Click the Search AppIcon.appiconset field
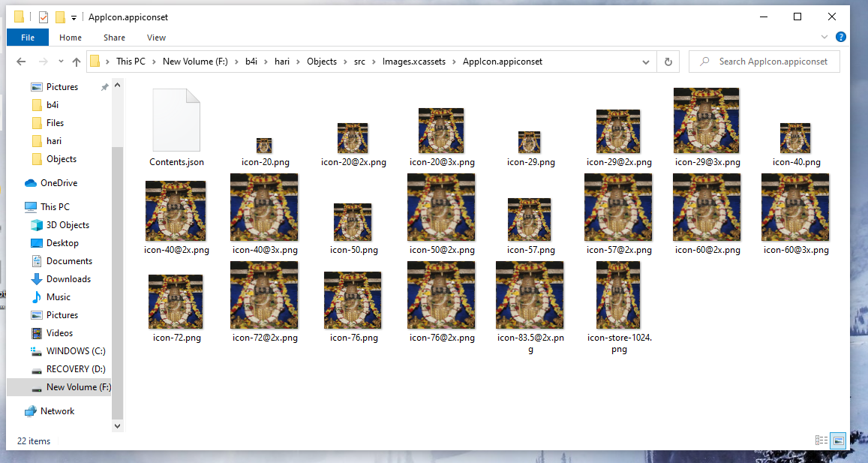The height and width of the screenshot is (463, 868). coord(764,62)
